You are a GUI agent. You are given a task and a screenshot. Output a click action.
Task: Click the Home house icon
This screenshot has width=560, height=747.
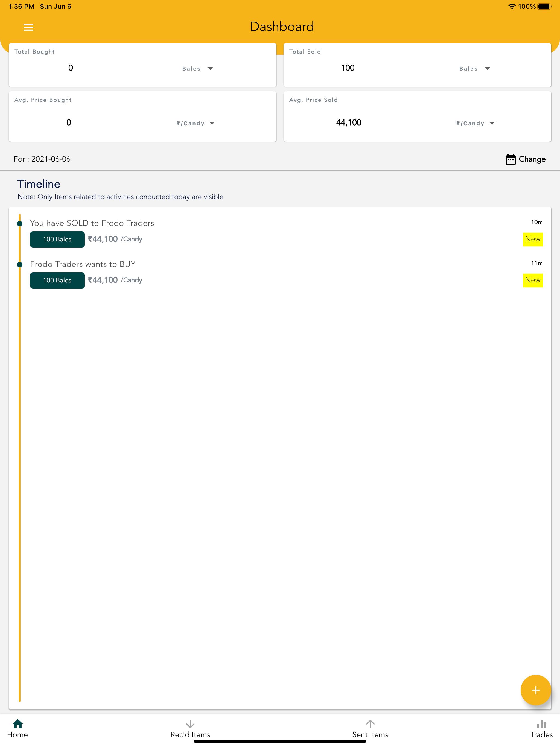[x=17, y=724]
